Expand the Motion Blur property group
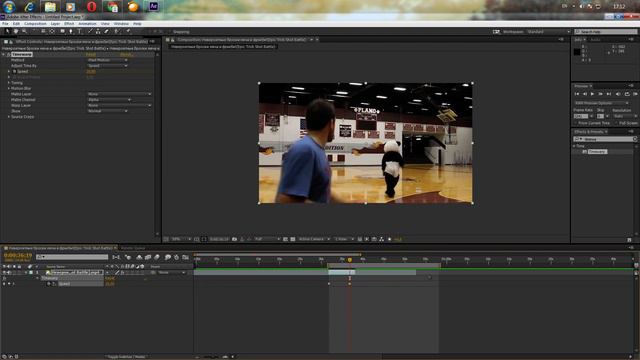 [9, 88]
